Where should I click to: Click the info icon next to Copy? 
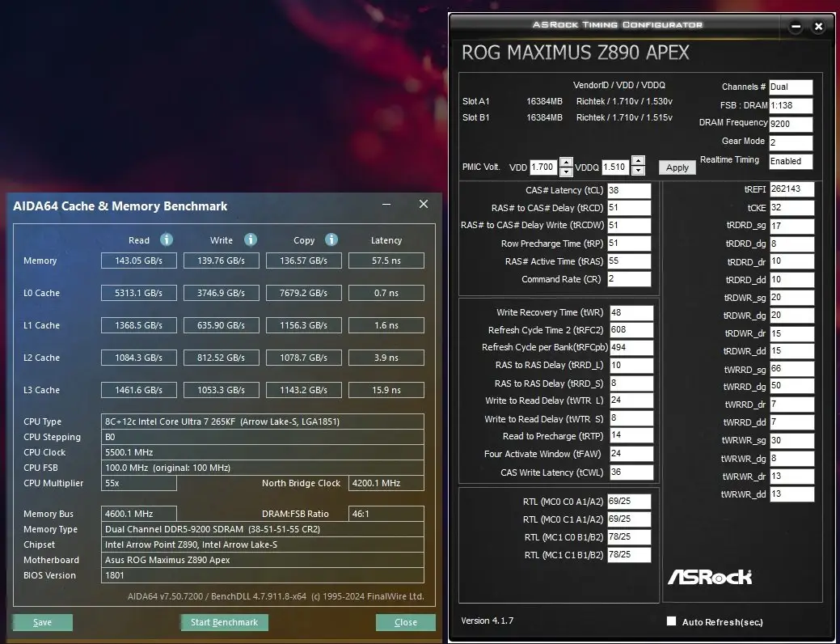coord(331,239)
